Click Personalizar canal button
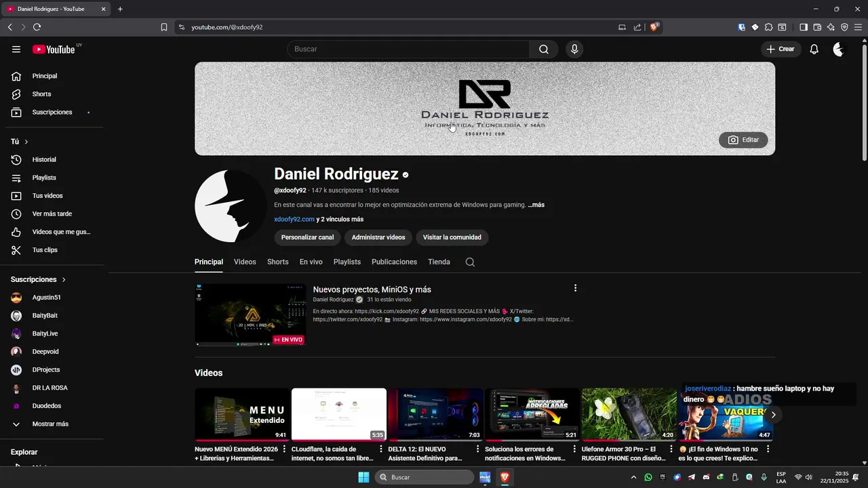This screenshot has height=488, width=868. (x=307, y=237)
